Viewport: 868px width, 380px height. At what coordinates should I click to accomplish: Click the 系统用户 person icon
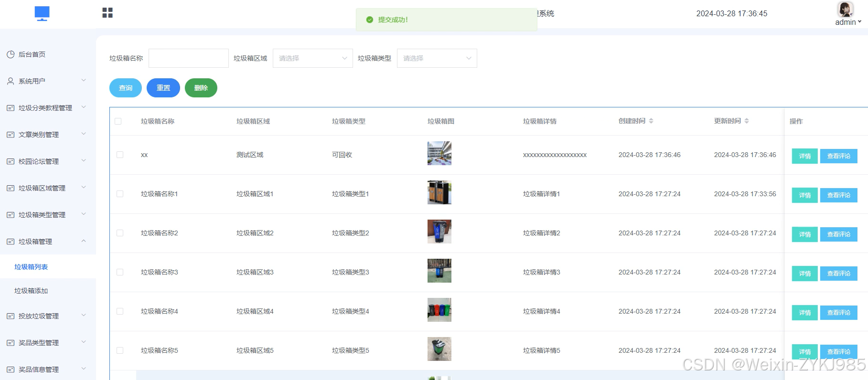[11, 81]
